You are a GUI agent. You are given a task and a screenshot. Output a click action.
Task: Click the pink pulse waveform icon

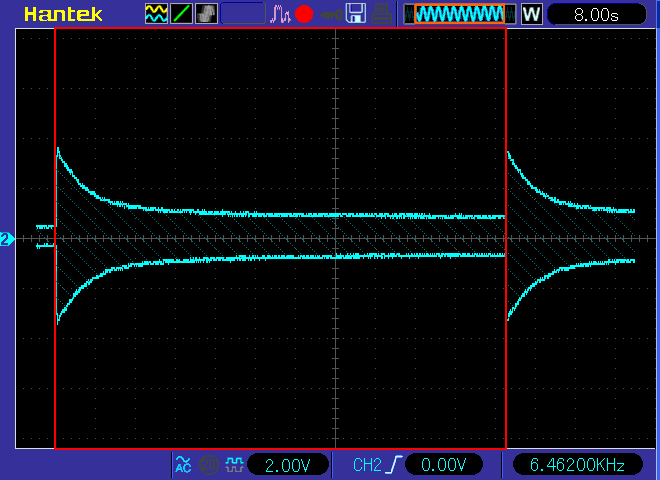(280, 14)
